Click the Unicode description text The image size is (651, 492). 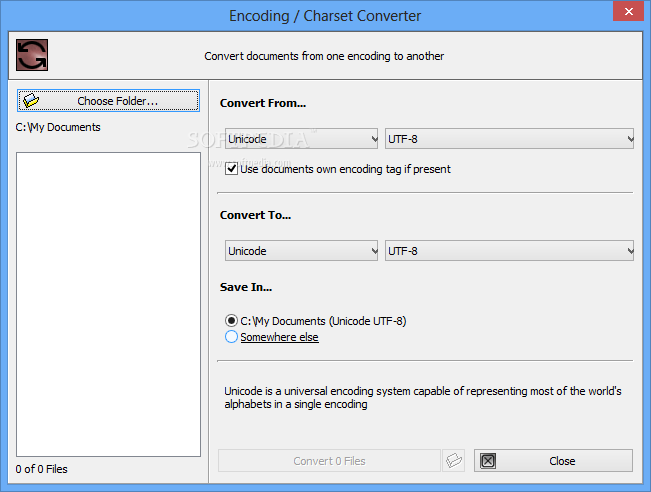coord(423,397)
